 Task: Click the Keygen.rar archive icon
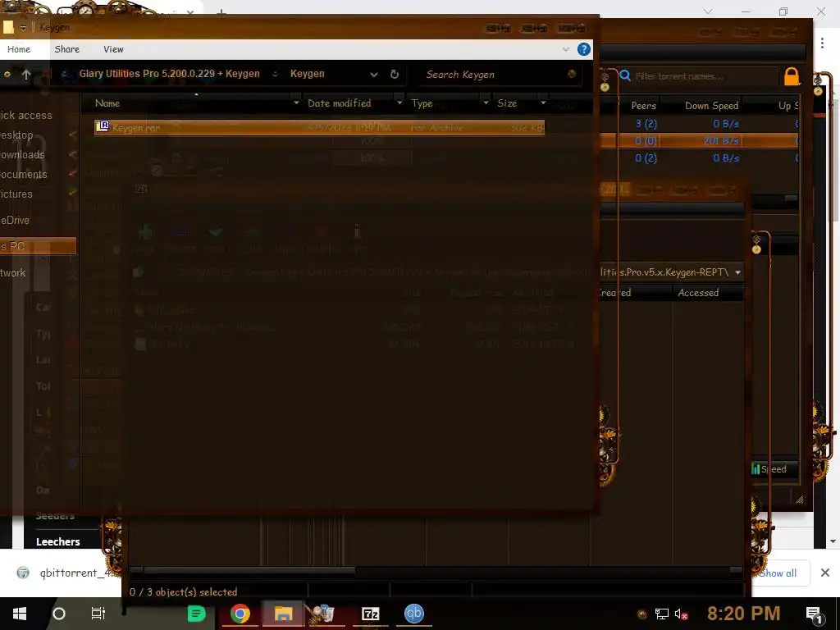click(x=102, y=127)
